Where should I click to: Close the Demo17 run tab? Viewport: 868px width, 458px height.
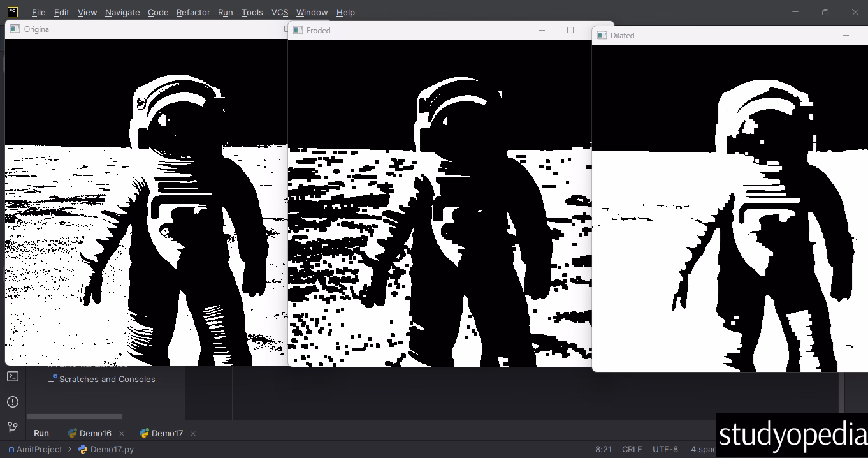pos(193,434)
